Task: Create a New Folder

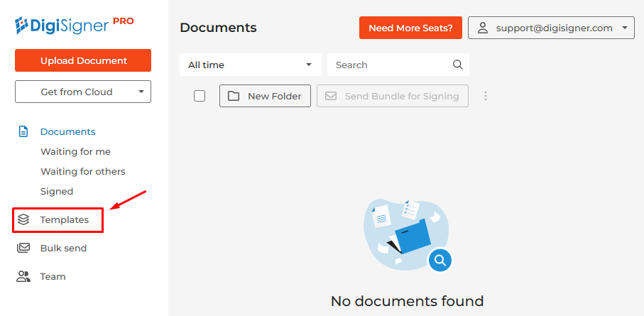Action: tap(265, 96)
